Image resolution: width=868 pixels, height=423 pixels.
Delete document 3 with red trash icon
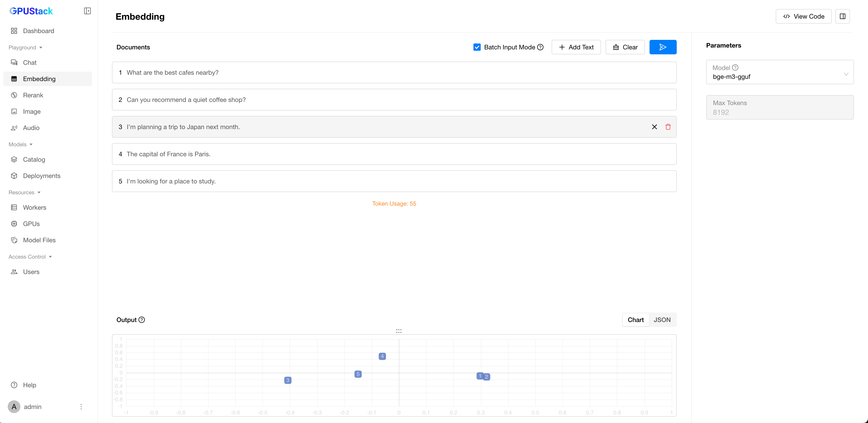click(x=668, y=127)
